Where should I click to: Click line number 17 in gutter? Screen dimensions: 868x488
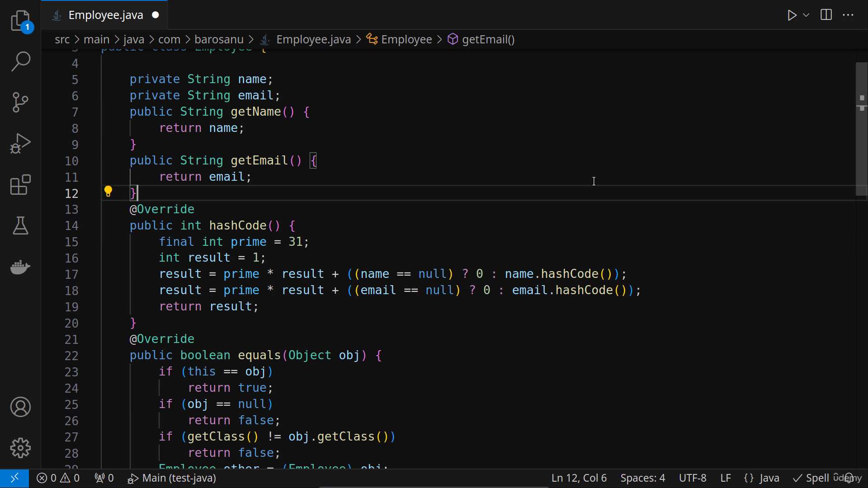pos(71,274)
